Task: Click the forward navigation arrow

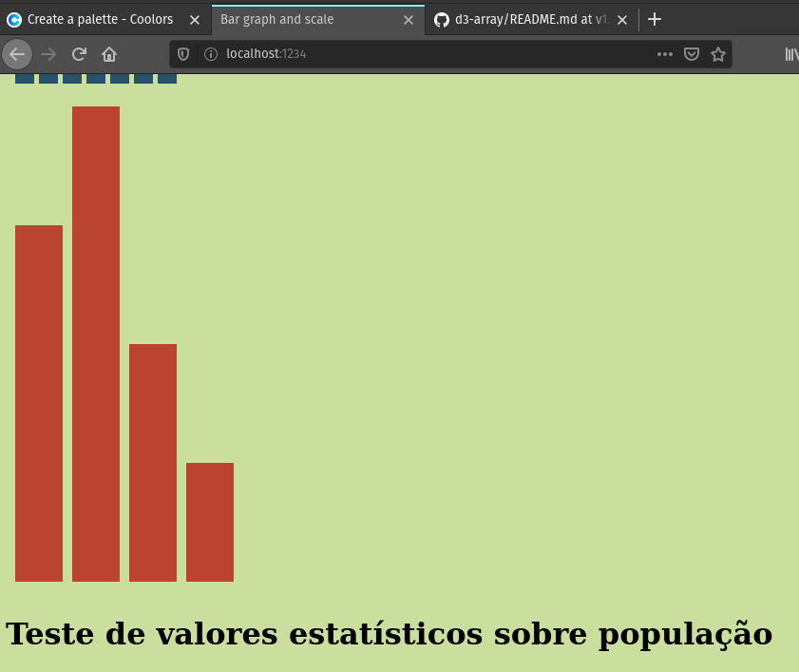Action: click(x=48, y=54)
